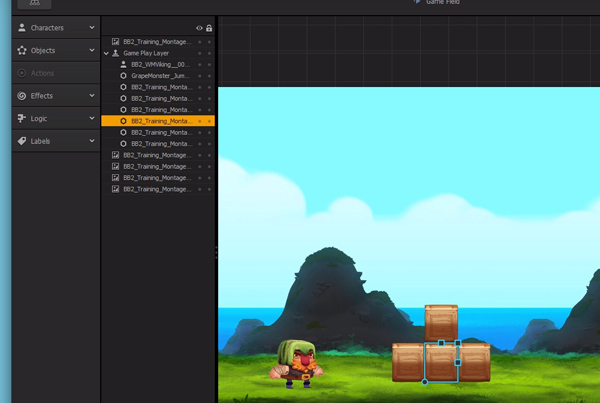Toggle lock dot of GrapeMonster row
The height and width of the screenshot is (403, 600).
[209, 76]
